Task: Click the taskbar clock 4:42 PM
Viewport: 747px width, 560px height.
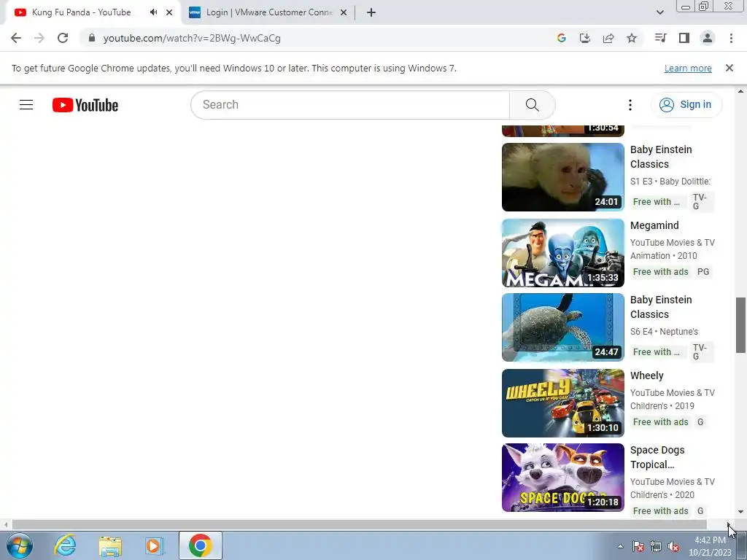Action: pyautogui.click(x=710, y=540)
